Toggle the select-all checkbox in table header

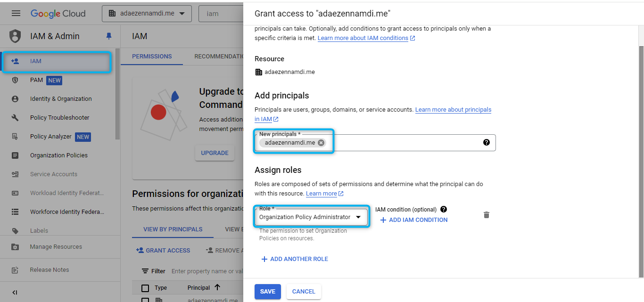[145, 288]
